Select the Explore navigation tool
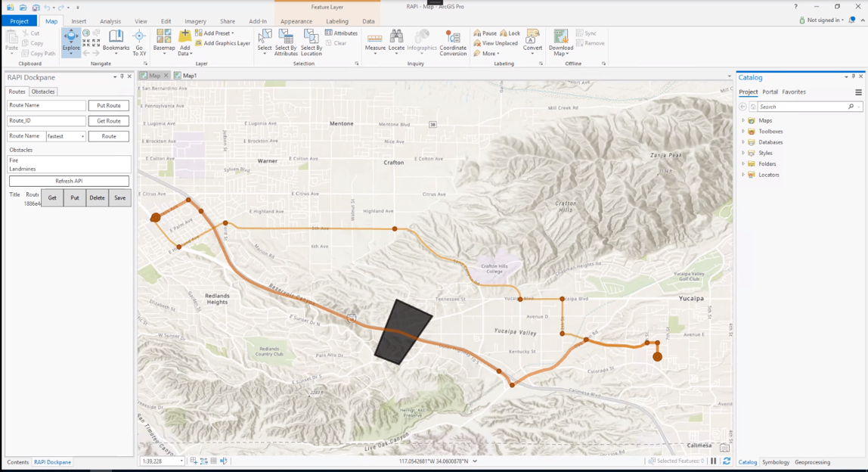 pos(71,42)
